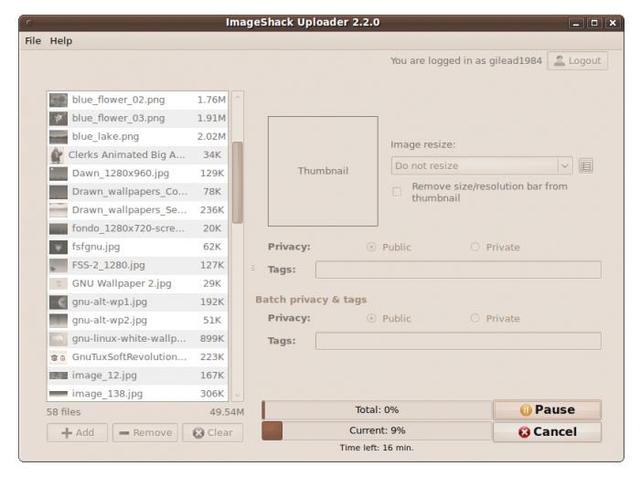
Task: Click the scroll up arrow of file list
Action: tap(237, 97)
